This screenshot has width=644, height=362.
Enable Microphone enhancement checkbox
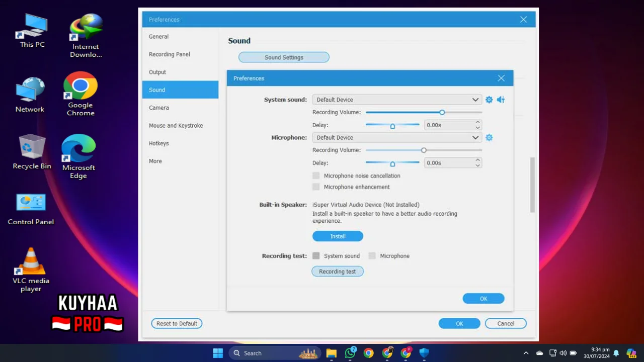[316, 187]
